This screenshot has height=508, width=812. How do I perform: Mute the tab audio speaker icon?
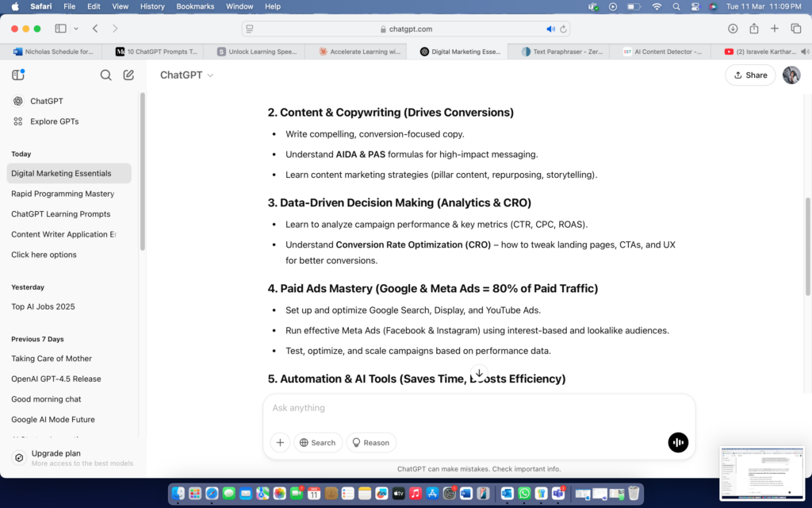pyautogui.click(x=550, y=29)
